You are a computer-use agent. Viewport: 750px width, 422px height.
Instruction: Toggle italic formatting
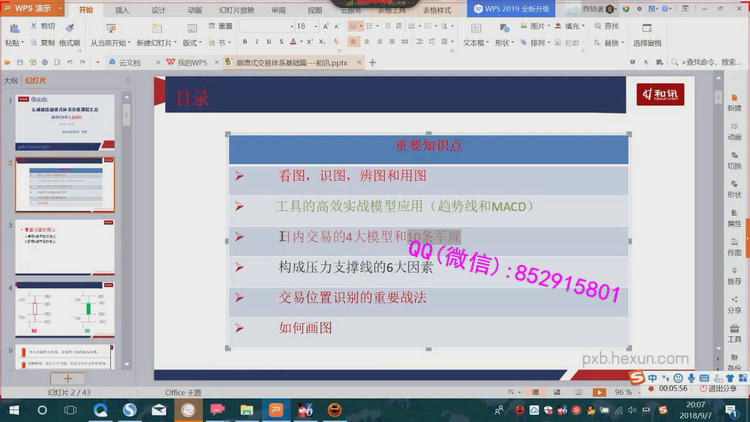click(x=257, y=43)
